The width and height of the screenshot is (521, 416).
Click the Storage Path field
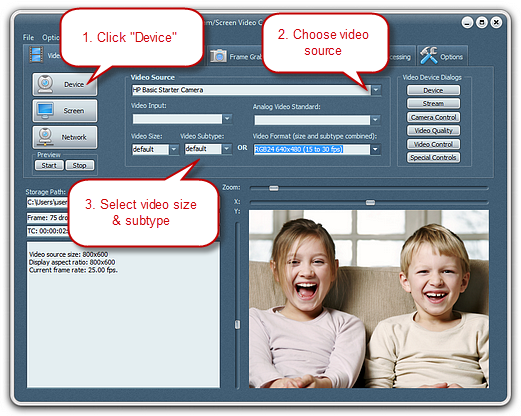pyautogui.click(x=47, y=202)
